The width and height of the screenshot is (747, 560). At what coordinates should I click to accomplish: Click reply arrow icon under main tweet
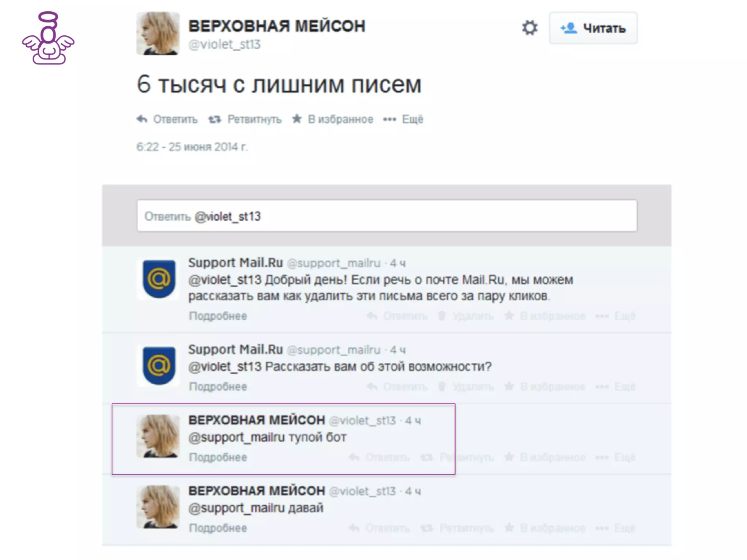tap(142, 119)
